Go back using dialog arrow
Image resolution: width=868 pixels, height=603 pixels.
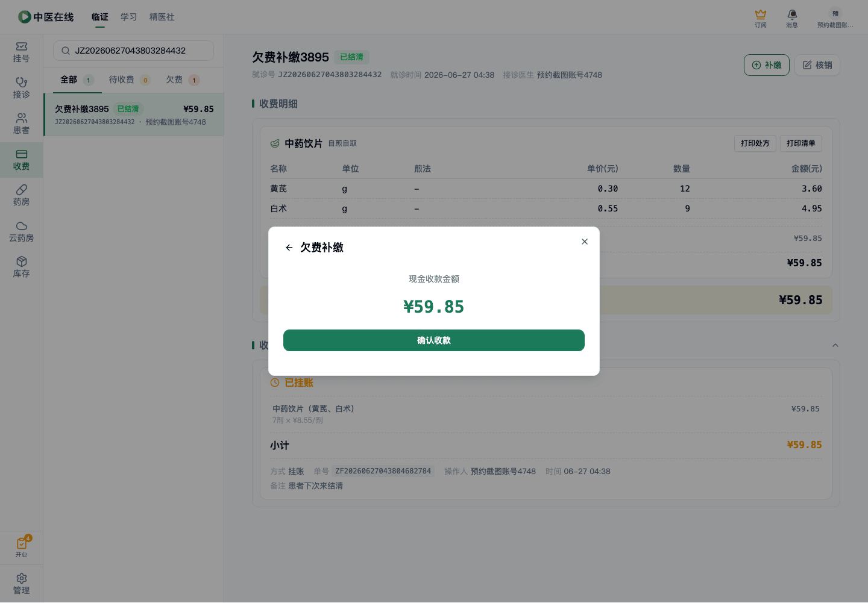click(x=289, y=248)
